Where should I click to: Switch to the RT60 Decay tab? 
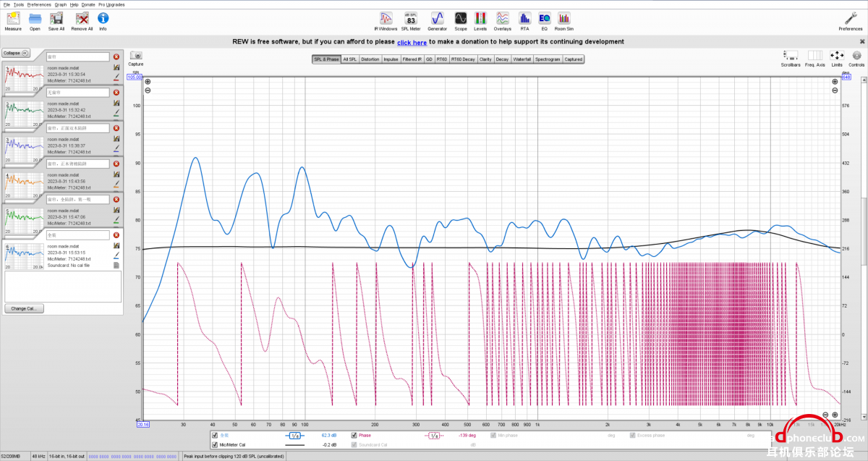(x=463, y=59)
